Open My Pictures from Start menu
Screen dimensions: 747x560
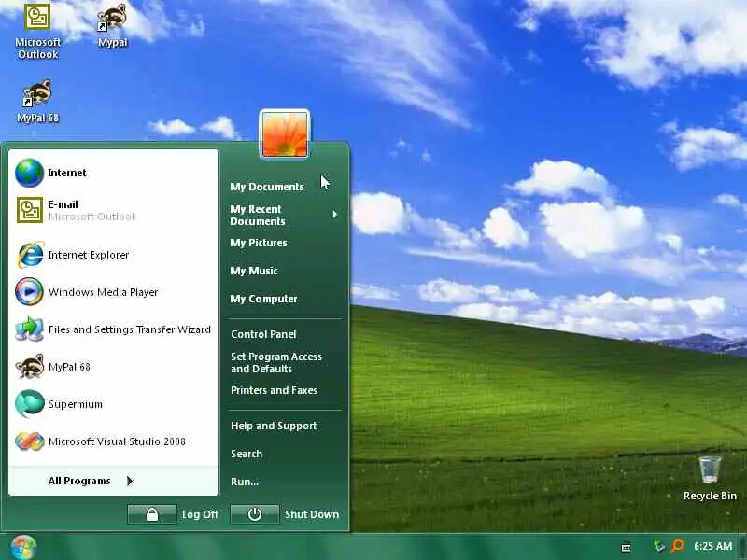click(x=284, y=243)
